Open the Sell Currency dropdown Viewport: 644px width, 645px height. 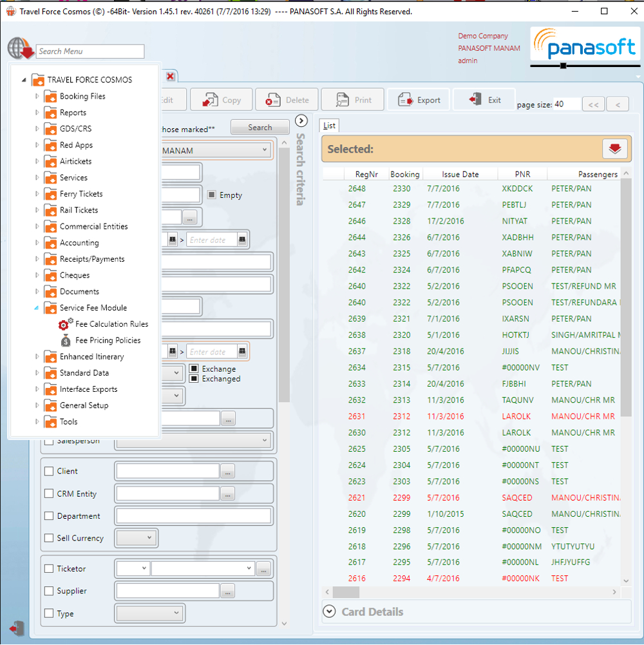[136, 537]
